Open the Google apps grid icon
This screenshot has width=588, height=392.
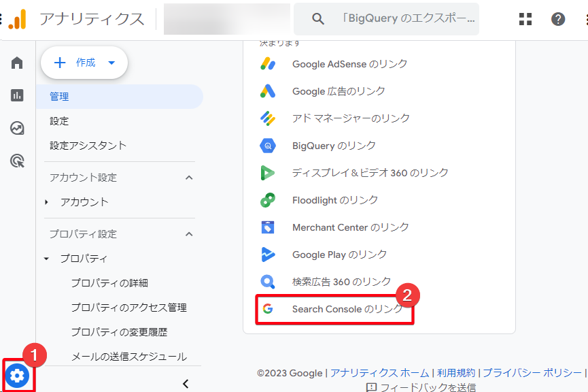[525, 19]
